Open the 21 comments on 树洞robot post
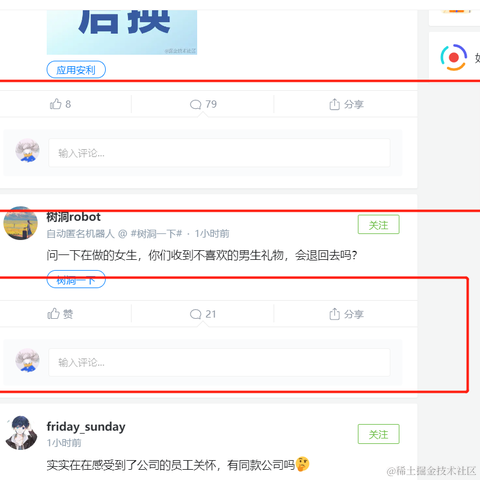Screen dimensions: 480x480 (x=203, y=314)
